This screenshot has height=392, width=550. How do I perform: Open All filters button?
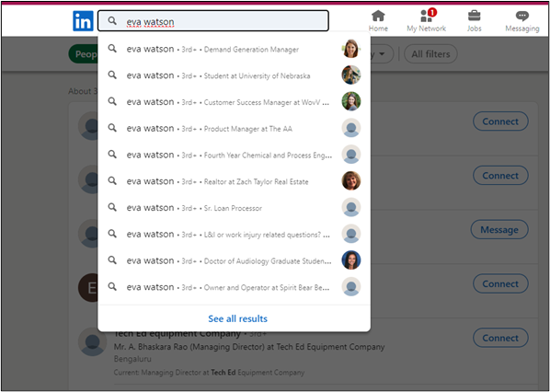tap(430, 54)
